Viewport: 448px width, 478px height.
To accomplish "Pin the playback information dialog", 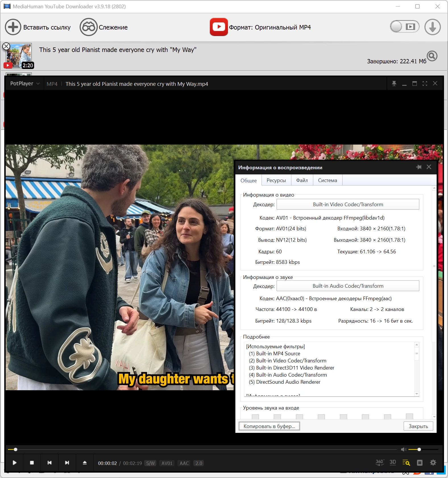I will tap(419, 167).
